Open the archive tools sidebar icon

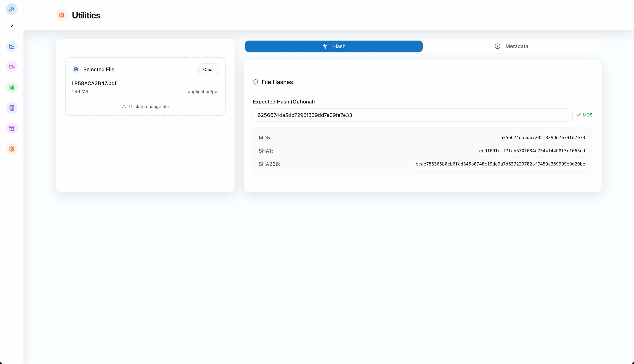click(x=12, y=128)
